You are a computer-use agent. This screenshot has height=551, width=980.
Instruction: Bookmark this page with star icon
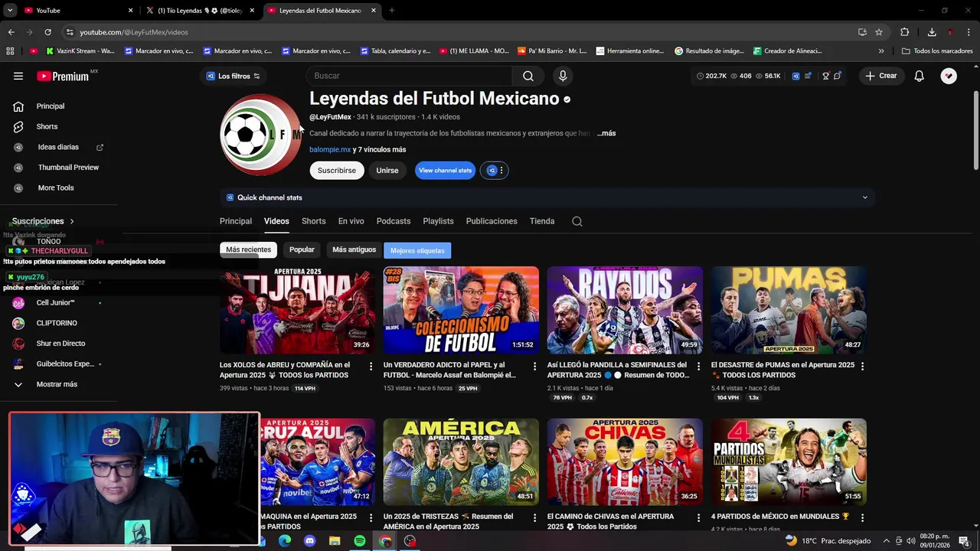[x=879, y=32]
